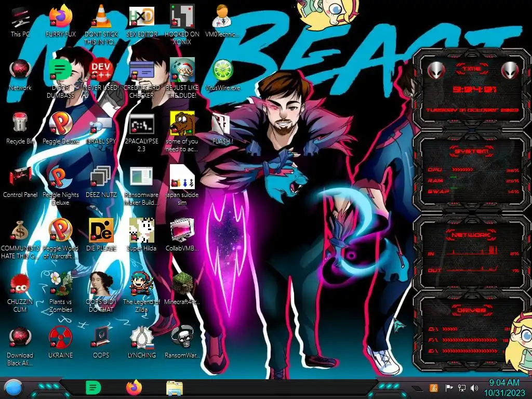Image resolution: width=532 pixels, height=399 pixels.
Task: Click the DRIVES header on the gadget
Action: (472, 310)
